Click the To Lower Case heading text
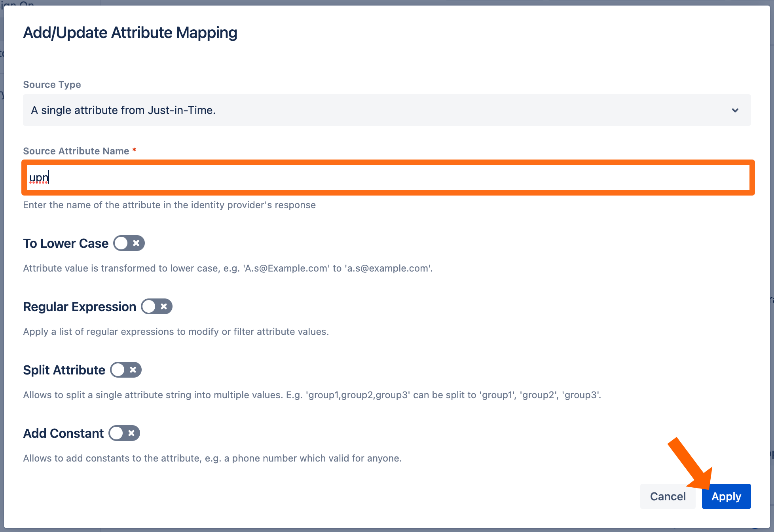Screen dimensions: 774x532 point(66,243)
